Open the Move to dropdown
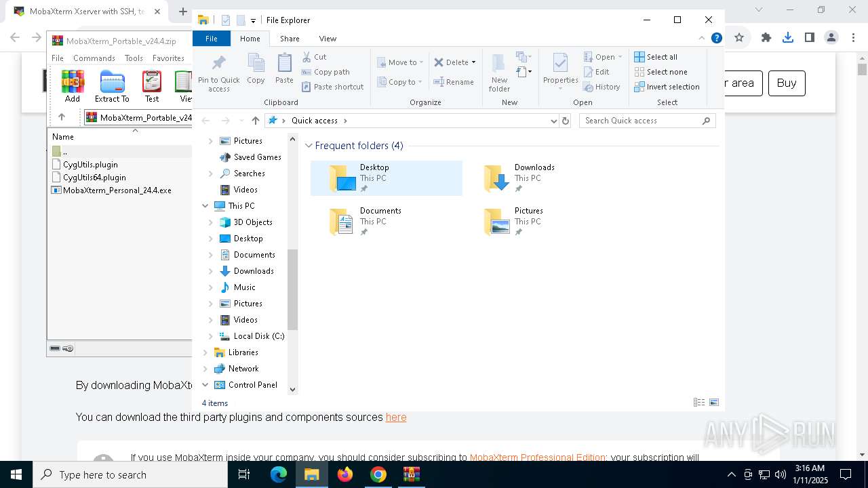This screenshot has width=868, height=488. pos(400,62)
